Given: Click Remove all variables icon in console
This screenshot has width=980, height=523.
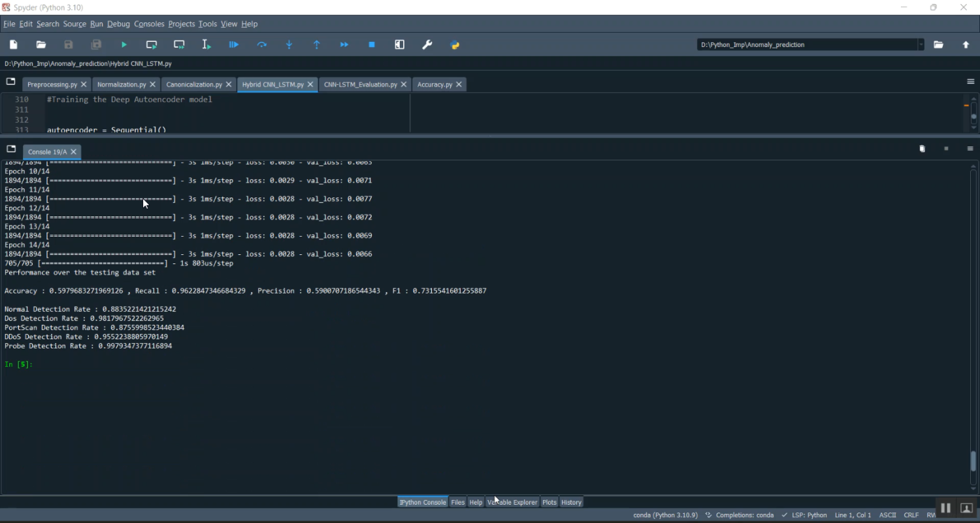Looking at the screenshot, I should pos(922,149).
